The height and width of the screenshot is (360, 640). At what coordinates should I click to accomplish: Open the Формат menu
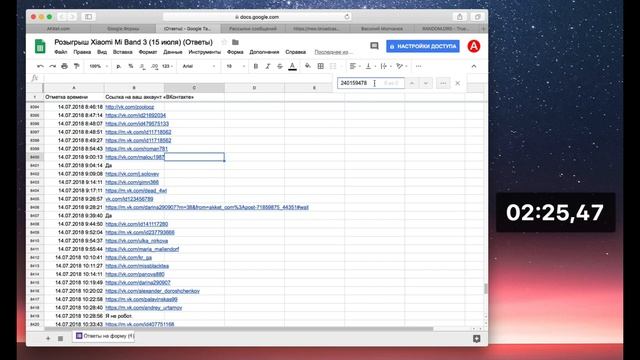click(148, 52)
